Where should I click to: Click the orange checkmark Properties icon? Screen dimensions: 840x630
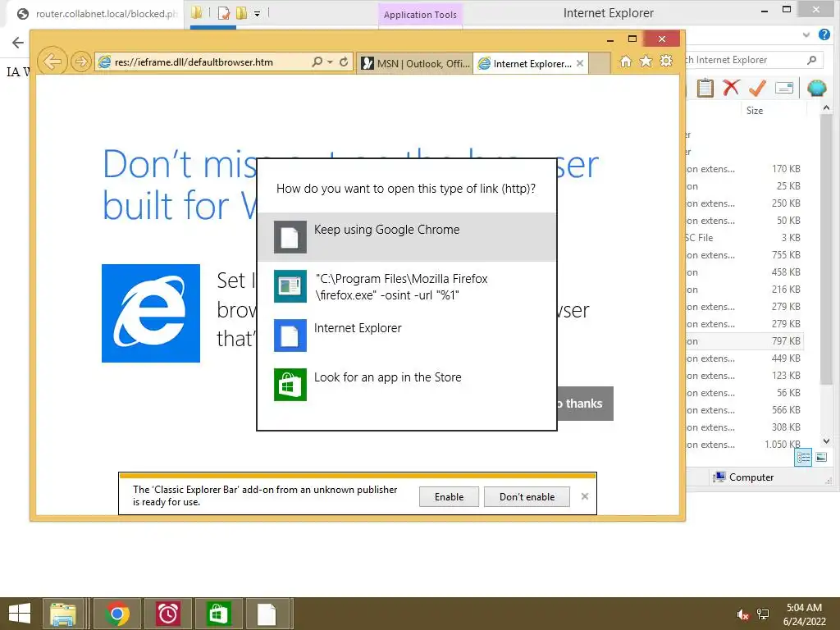(757, 87)
